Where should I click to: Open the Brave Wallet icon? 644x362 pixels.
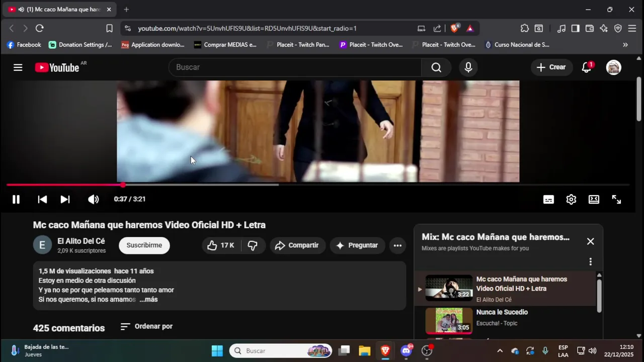[590, 29]
